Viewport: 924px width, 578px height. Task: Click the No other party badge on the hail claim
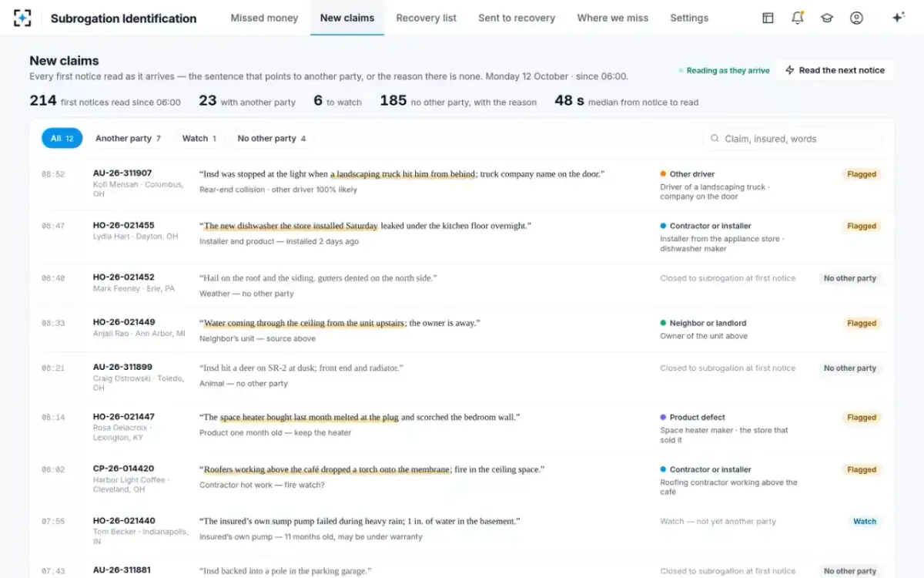click(x=850, y=279)
